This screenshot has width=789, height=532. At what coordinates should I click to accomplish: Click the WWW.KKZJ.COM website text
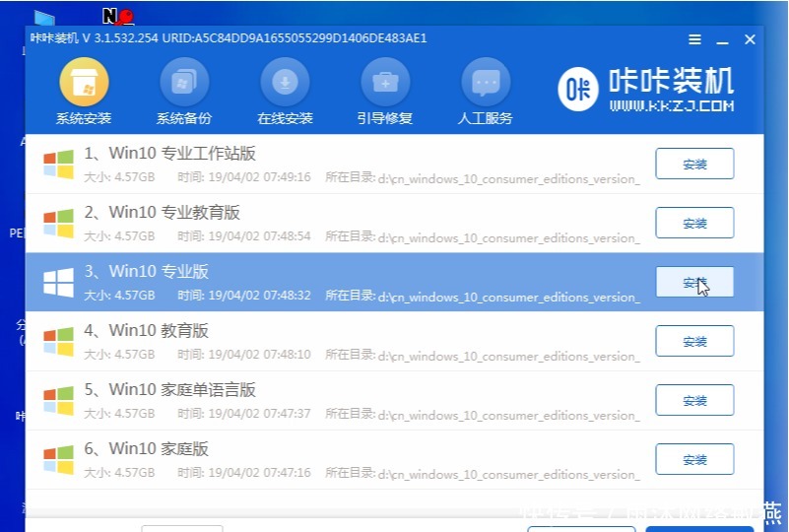pos(672,105)
